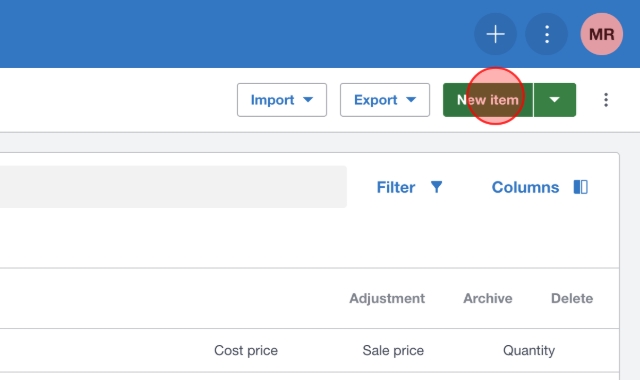Viewport: 640px width, 380px height.
Task: Sort by the Sale price column
Action: click(393, 350)
